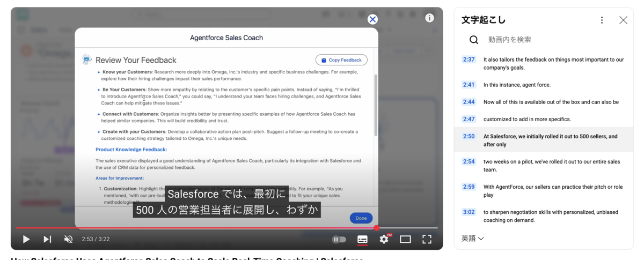The image size is (644, 260).
Task: Click the Copy Feedback button
Action: (341, 60)
